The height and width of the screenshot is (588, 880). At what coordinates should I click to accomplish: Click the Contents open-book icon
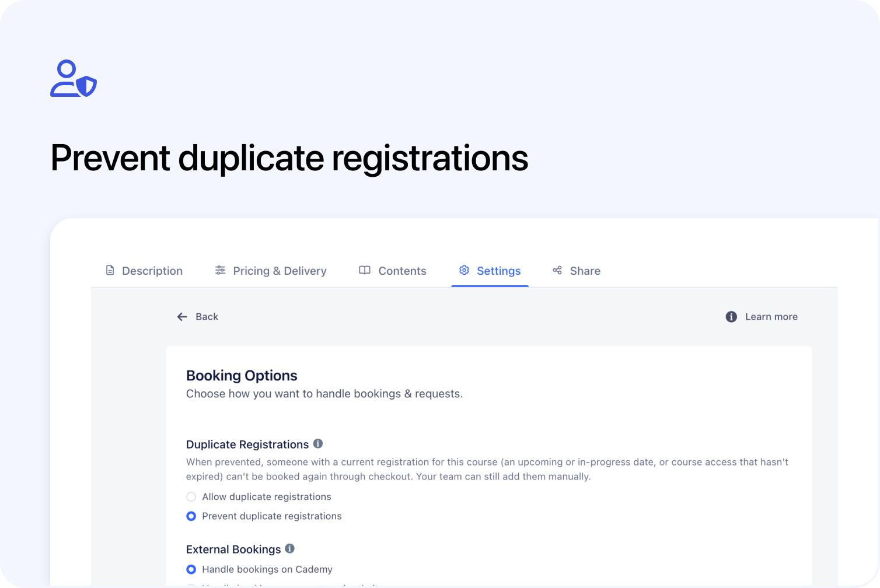(365, 270)
